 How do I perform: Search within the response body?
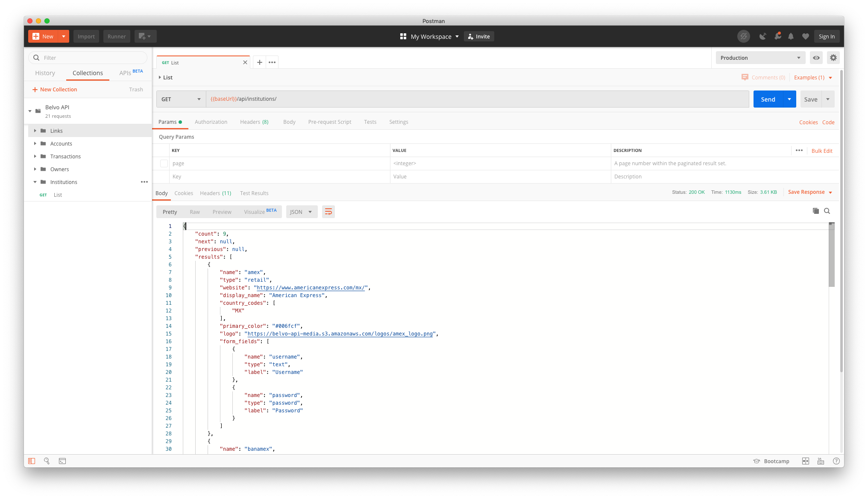click(x=827, y=211)
